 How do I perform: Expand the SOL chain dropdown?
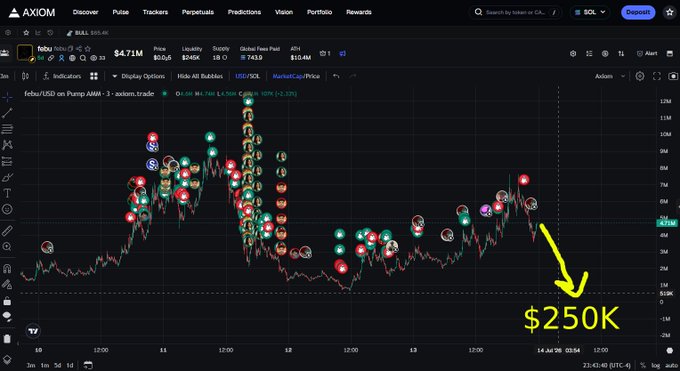[x=590, y=12]
